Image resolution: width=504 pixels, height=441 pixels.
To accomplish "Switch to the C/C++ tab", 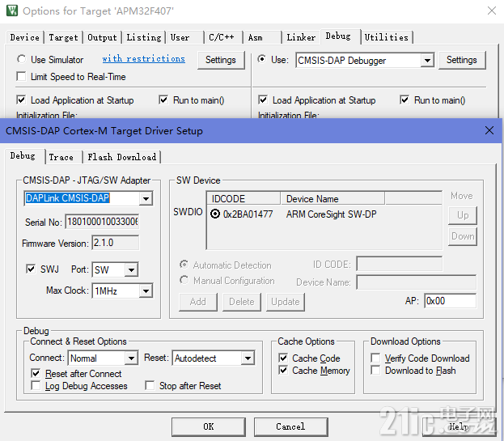I will (224, 37).
